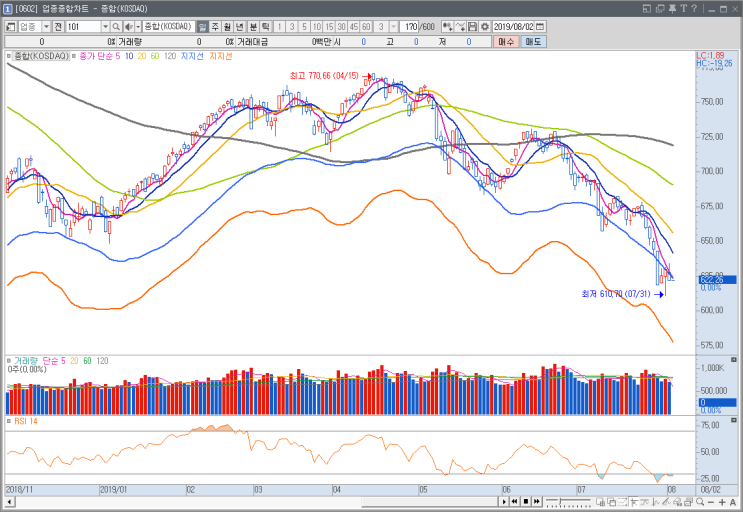Click the 종합(KOSDAQ) chart legend label

[41, 56]
